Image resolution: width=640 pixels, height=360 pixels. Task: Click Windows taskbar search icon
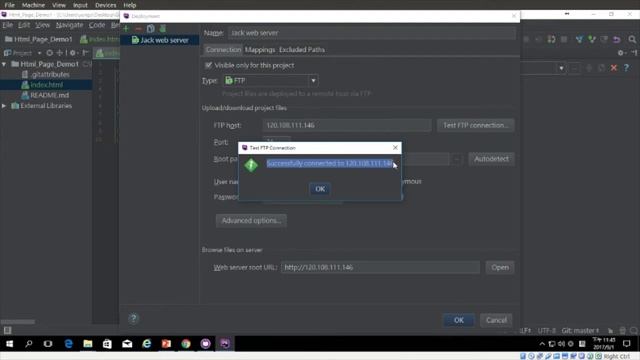tap(29, 344)
